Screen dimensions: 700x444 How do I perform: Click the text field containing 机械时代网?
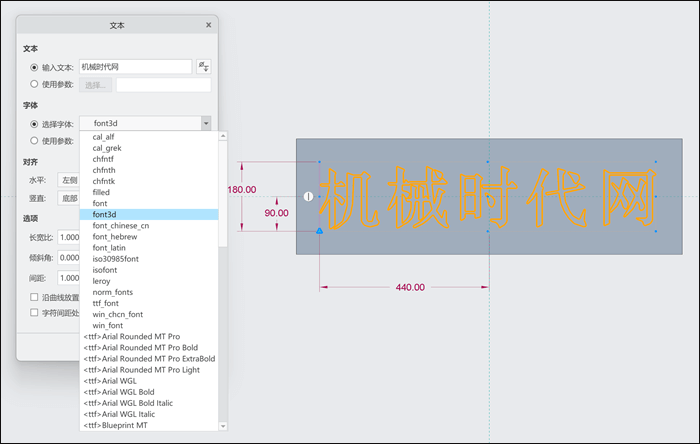pyautogui.click(x=136, y=67)
